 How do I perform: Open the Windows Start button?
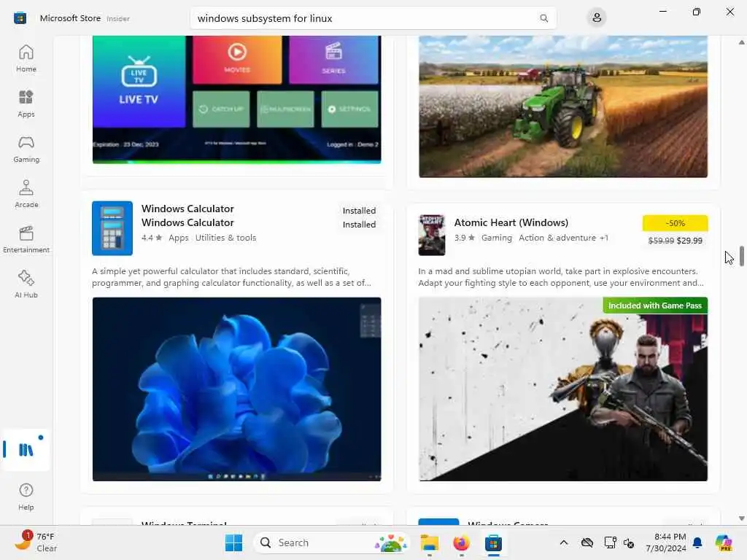pyautogui.click(x=233, y=542)
